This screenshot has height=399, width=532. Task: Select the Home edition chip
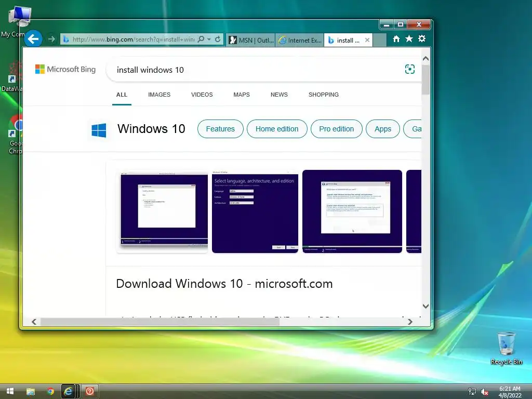(277, 129)
